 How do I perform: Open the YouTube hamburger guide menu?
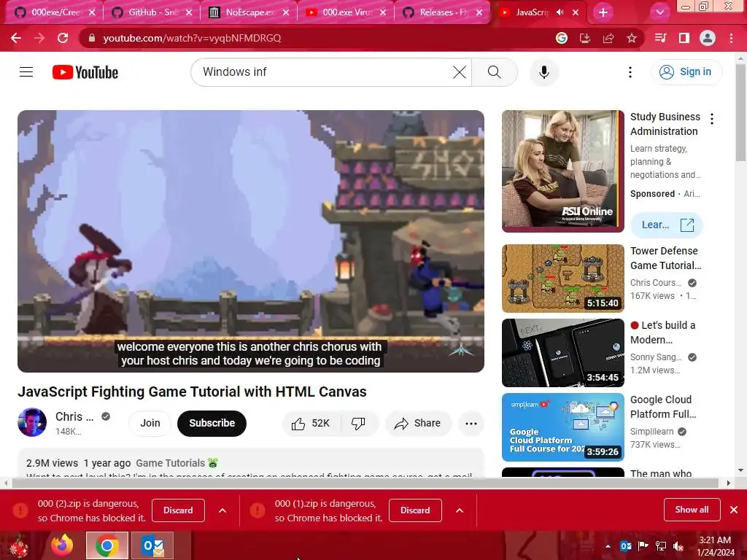click(26, 72)
